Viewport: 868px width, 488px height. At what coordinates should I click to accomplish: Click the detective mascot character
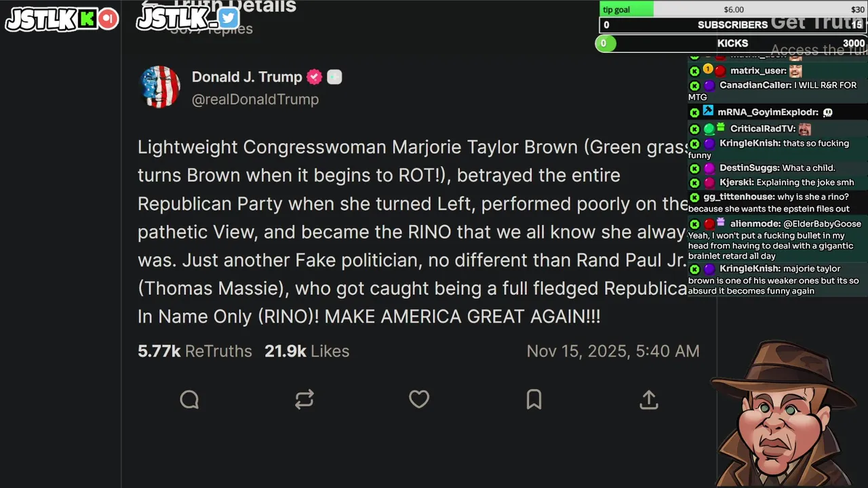[783, 413]
